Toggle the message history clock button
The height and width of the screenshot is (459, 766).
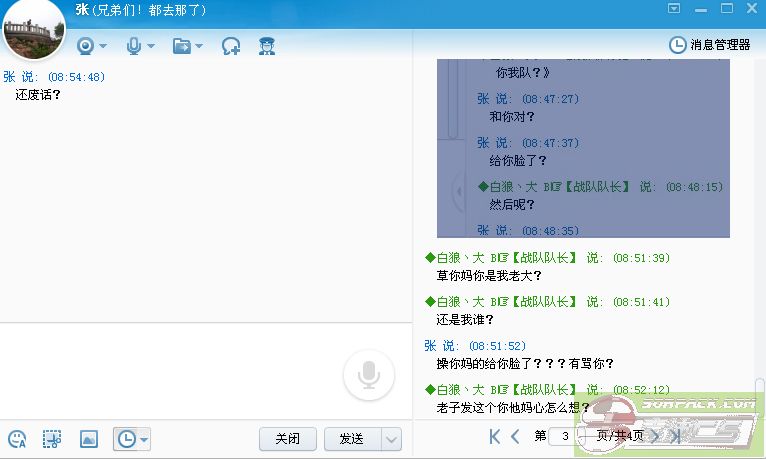[126, 438]
